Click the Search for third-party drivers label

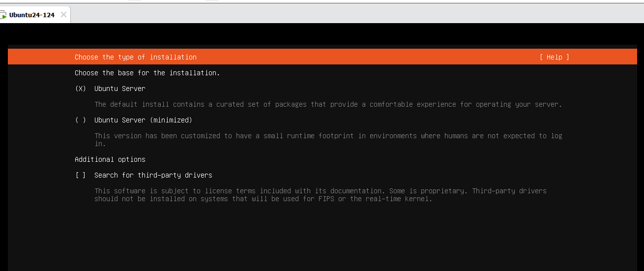(153, 175)
